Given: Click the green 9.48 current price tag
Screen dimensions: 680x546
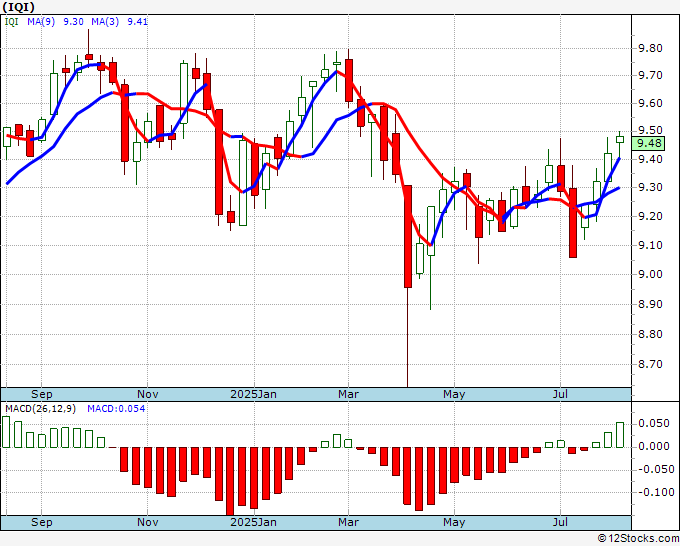Looking at the screenshot, I should tap(648, 143).
